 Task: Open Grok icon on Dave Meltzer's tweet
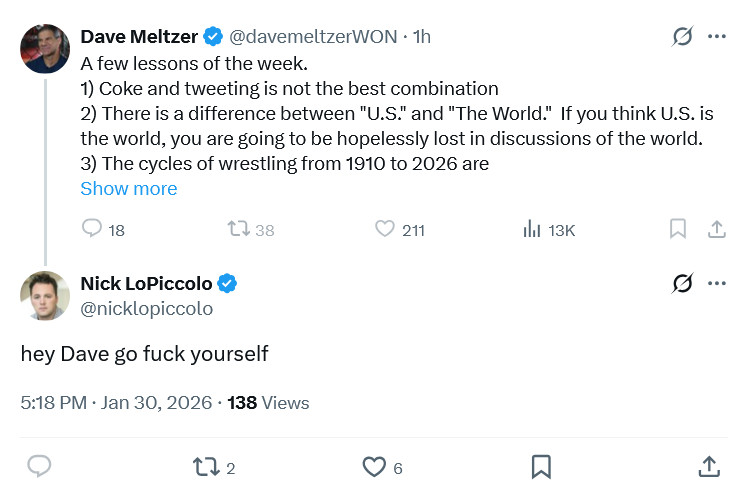click(682, 37)
